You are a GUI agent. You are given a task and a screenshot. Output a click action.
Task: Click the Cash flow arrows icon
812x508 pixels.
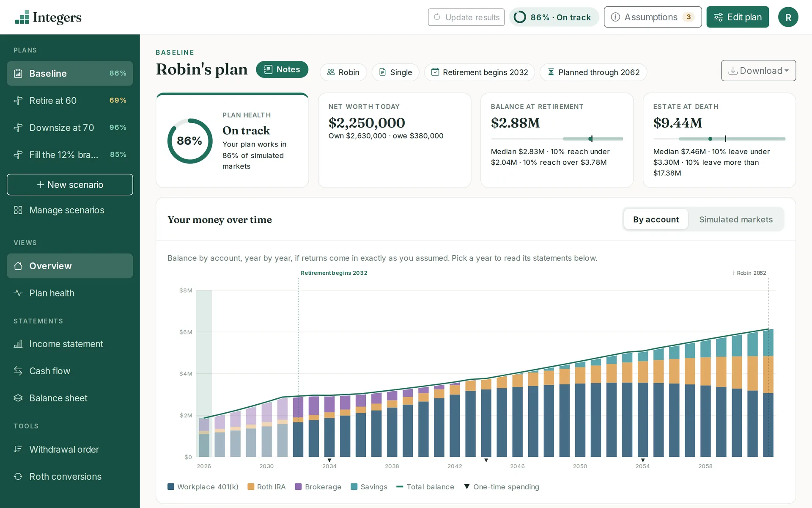pos(18,371)
